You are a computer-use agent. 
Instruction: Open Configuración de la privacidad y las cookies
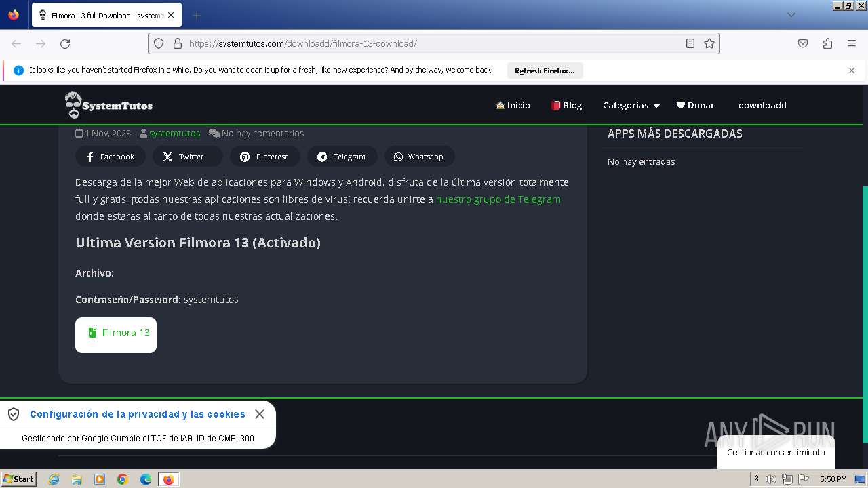pos(138,414)
